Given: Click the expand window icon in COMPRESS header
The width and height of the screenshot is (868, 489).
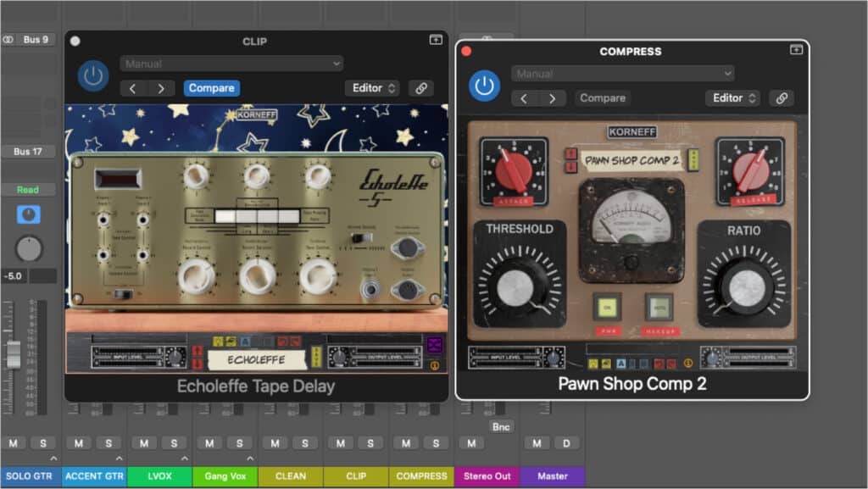Looking at the screenshot, I should point(796,50).
